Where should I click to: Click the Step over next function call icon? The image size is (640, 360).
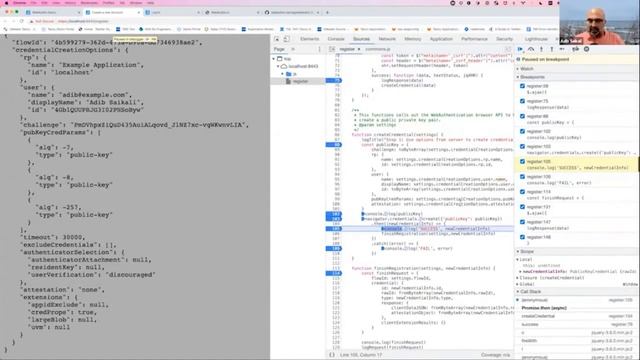(531, 49)
